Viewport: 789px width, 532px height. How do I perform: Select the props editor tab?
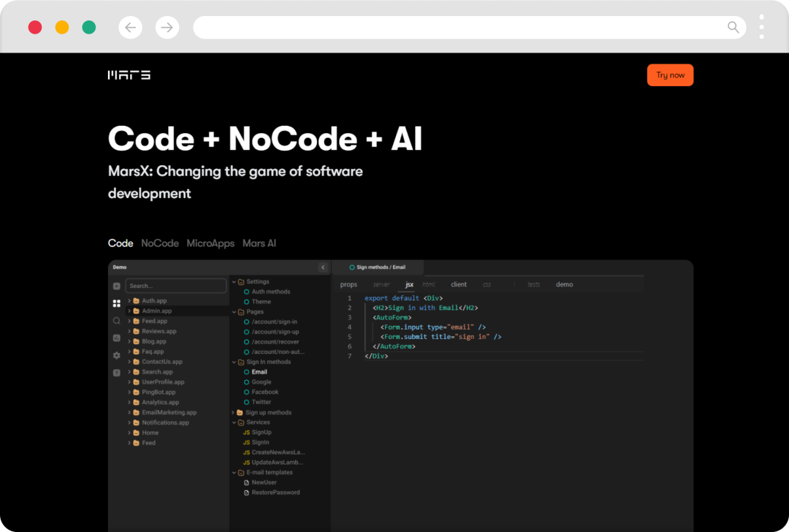click(348, 284)
